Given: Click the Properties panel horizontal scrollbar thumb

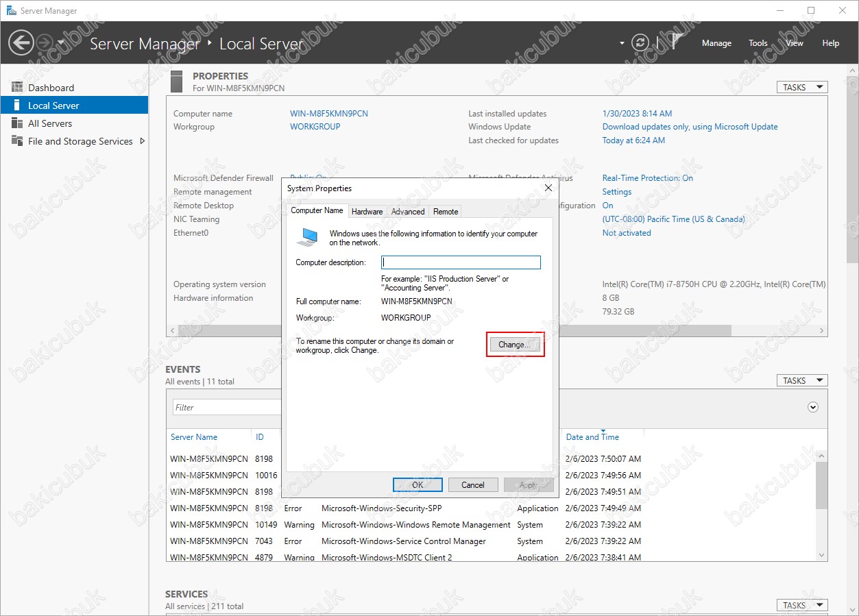Looking at the screenshot, I should (455, 330).
